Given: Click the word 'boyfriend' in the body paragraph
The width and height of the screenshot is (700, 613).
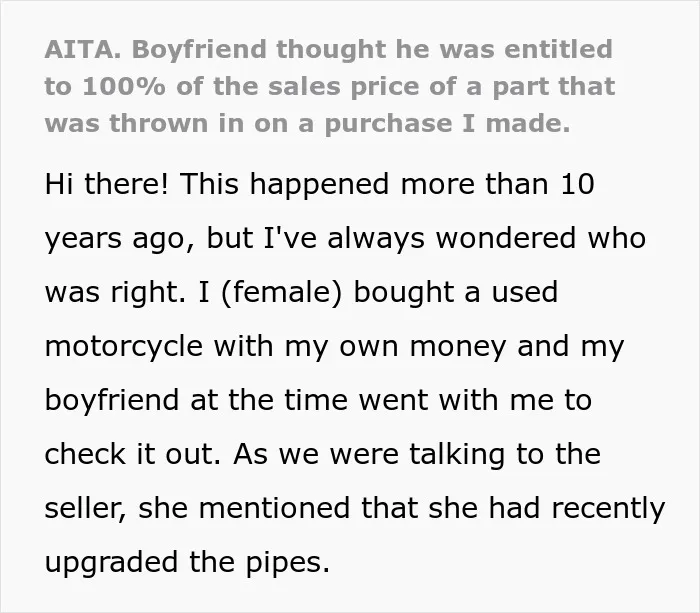Looking at the screenshot, I should 112,400.
